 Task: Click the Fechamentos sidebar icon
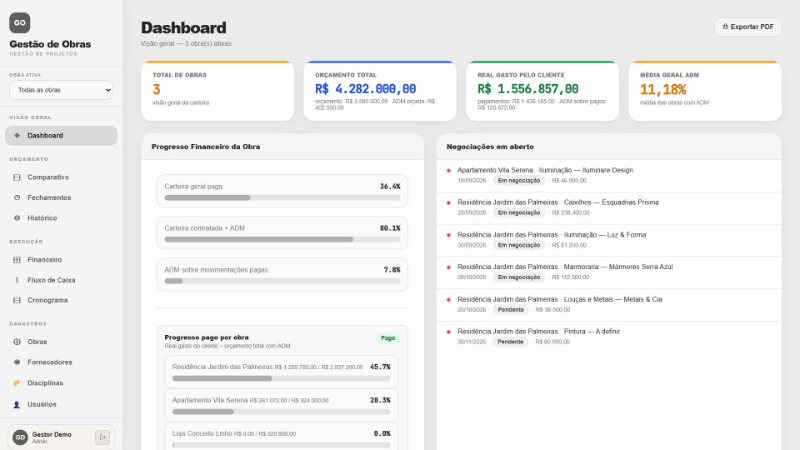[17, 197]
